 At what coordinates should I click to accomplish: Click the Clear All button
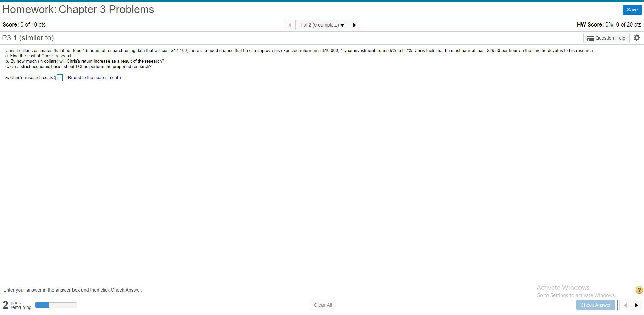(x=323, y=305)
